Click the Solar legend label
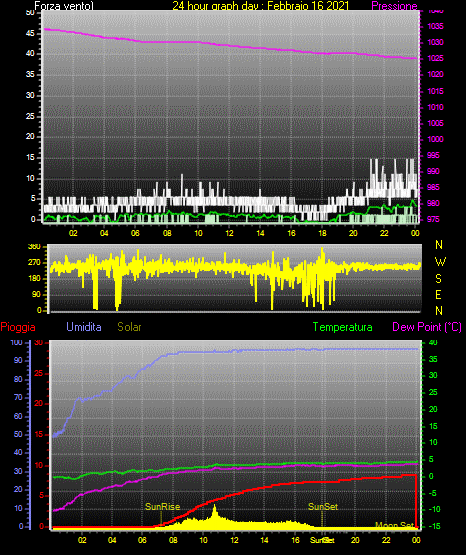 (x=130, y=327)
